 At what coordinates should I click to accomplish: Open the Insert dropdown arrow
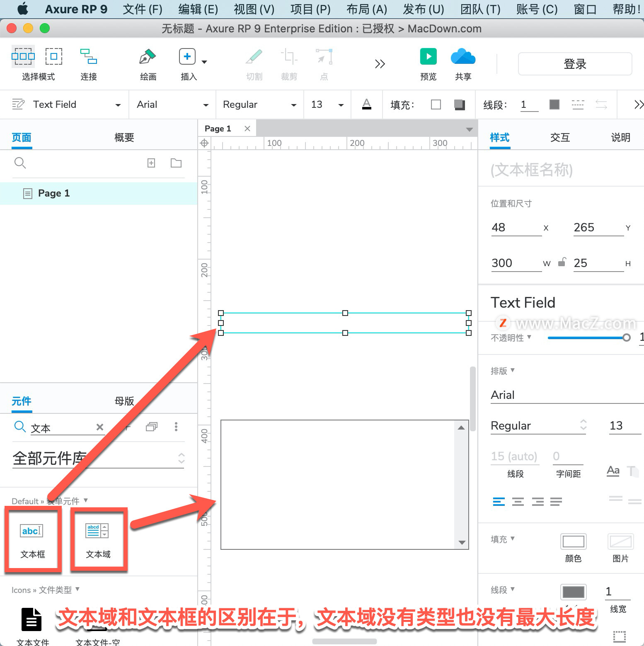(x=204, y=62)
